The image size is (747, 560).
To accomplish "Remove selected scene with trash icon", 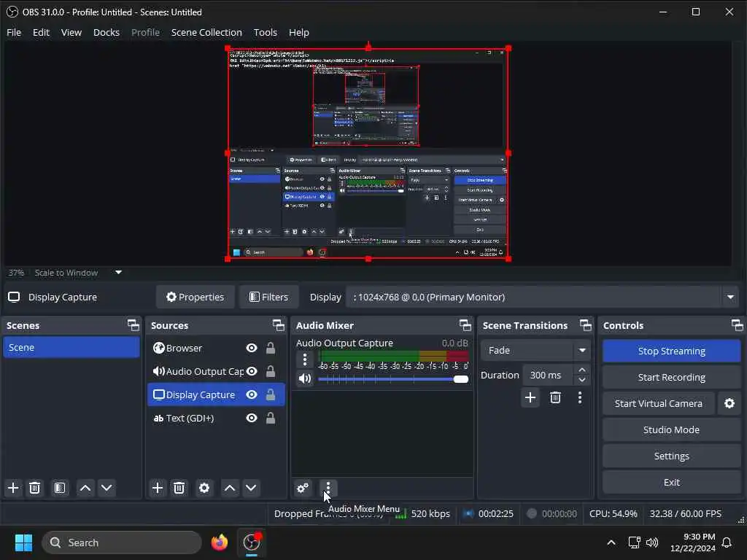I will click(34, 488).
